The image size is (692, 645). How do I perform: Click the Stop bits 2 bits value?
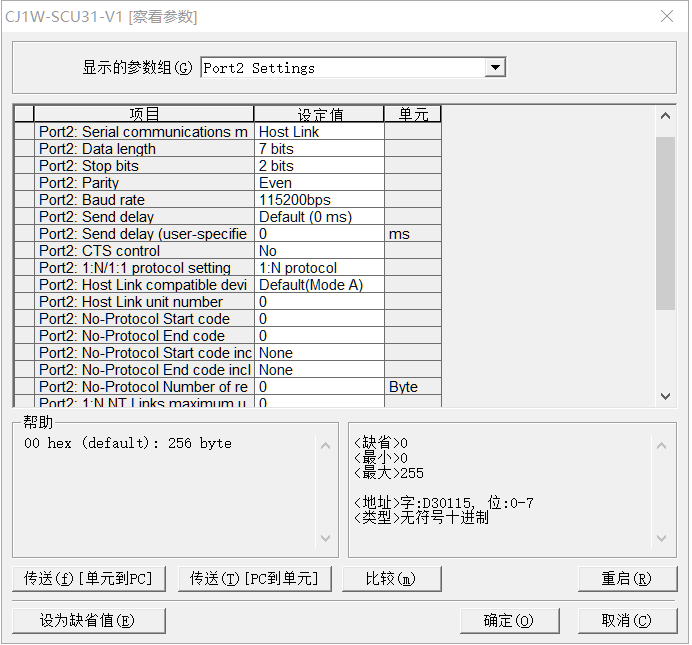click(x=318, y=166)
